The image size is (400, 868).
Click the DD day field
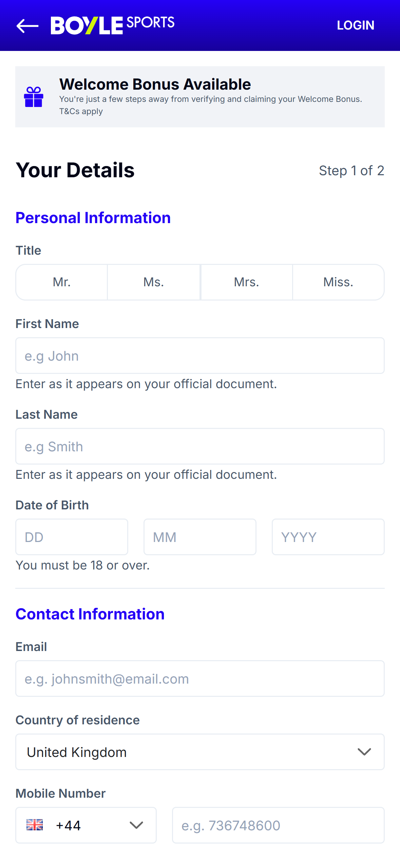tap(72, 537)
